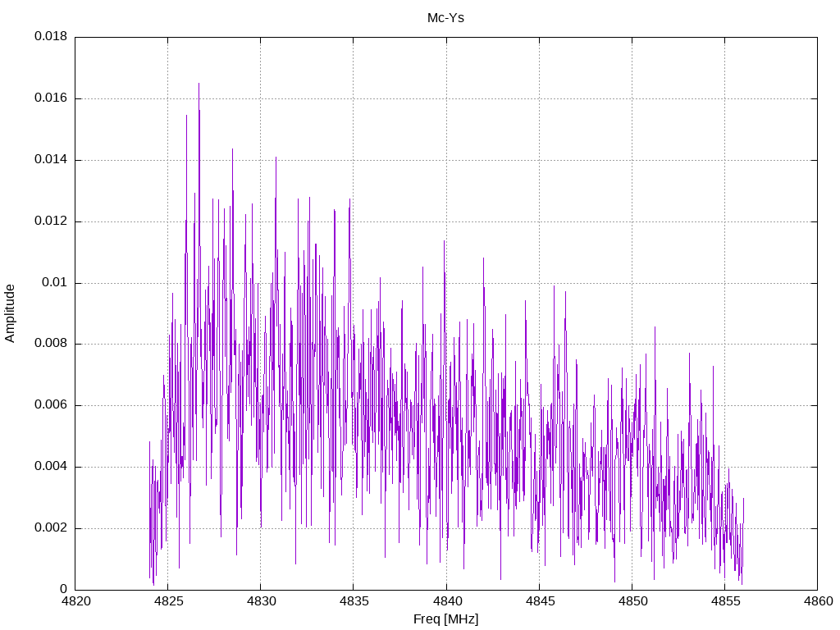Click the y-axis tick label 0.012
The image size is (840, 630).
point(51,221)
